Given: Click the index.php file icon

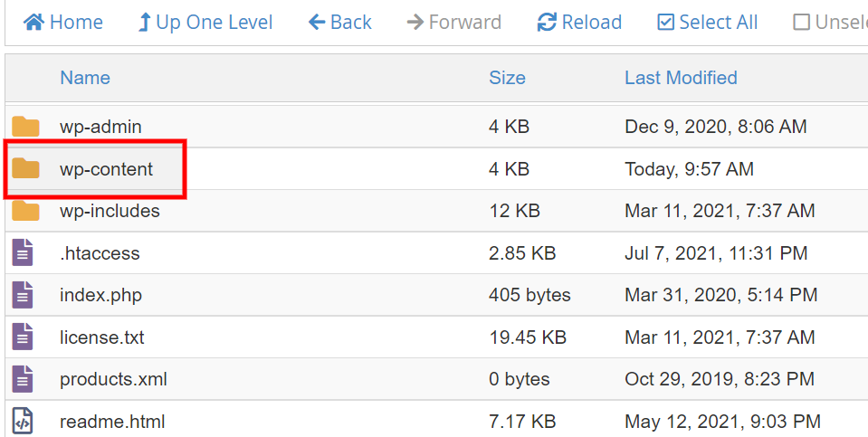Looking at the screenshot, I should 24,295.
